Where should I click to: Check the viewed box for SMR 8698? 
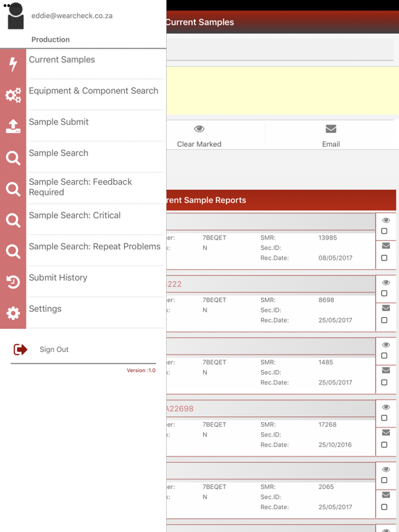pos(384,293)
